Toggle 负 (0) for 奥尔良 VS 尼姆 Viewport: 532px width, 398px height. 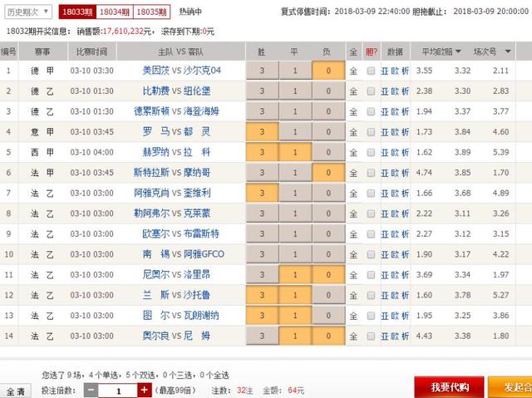(328, 336)
